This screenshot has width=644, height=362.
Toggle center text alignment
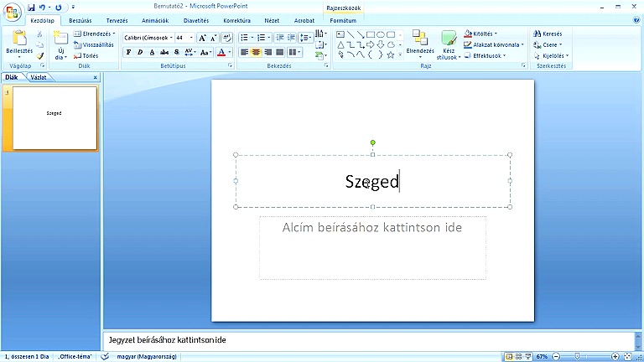point(256,52)
